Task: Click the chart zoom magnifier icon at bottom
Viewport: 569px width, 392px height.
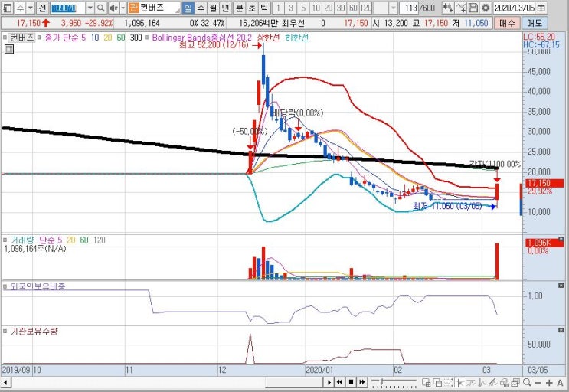Action: pyautogui.click(x=527, y=382)
